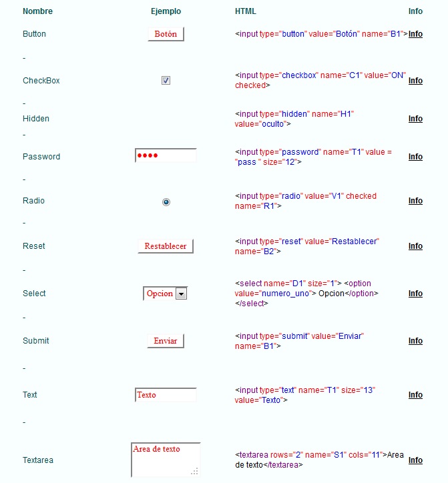Image resolution: width=448 pixels, height=483 pixels.
Task: Open Info link for CheckBox row
Action: [x=415, y=81]
